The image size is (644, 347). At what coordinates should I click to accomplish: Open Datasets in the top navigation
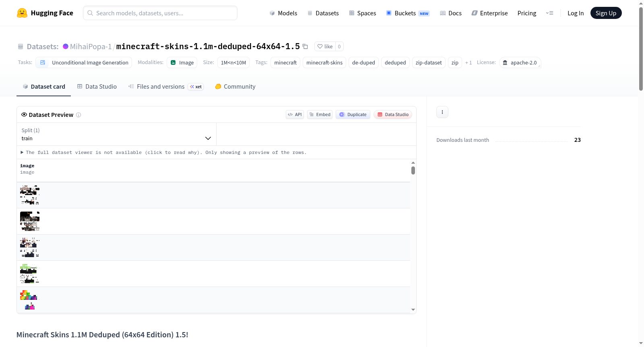323,13
